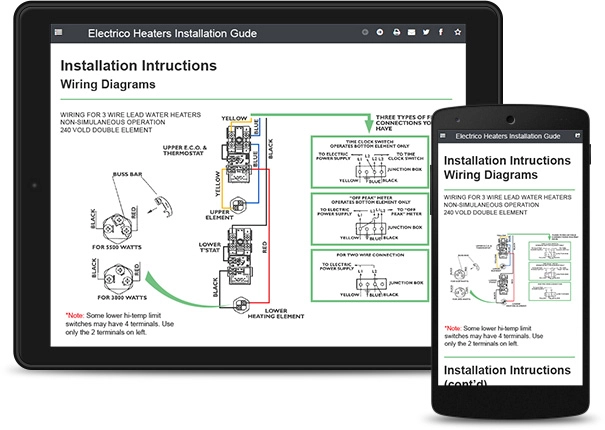This screenshot has width=605, height=430.
Task: Share the guide on Twitter
Action: [426, 32]
